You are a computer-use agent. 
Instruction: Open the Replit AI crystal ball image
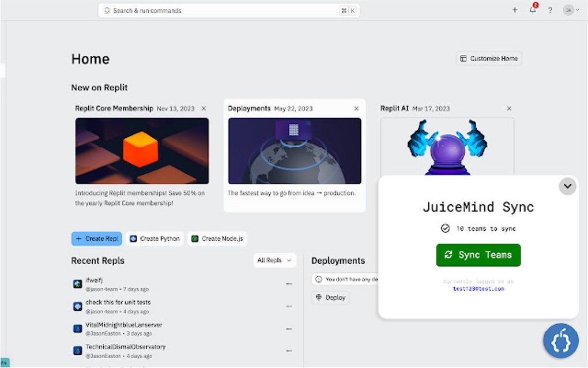pos(447,147)
